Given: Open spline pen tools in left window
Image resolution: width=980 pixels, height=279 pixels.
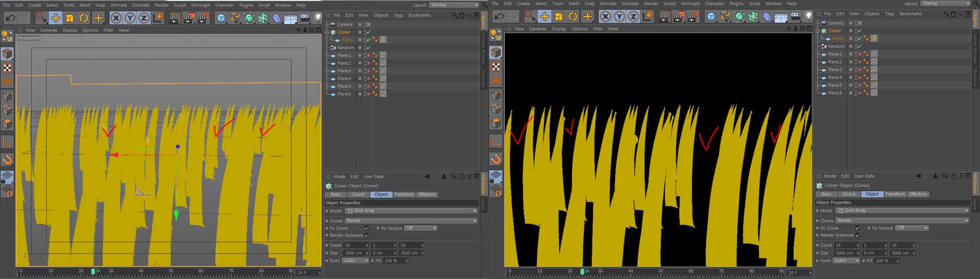Looking at the screenshot, I should pyautogui.click(x=235, y=18).
